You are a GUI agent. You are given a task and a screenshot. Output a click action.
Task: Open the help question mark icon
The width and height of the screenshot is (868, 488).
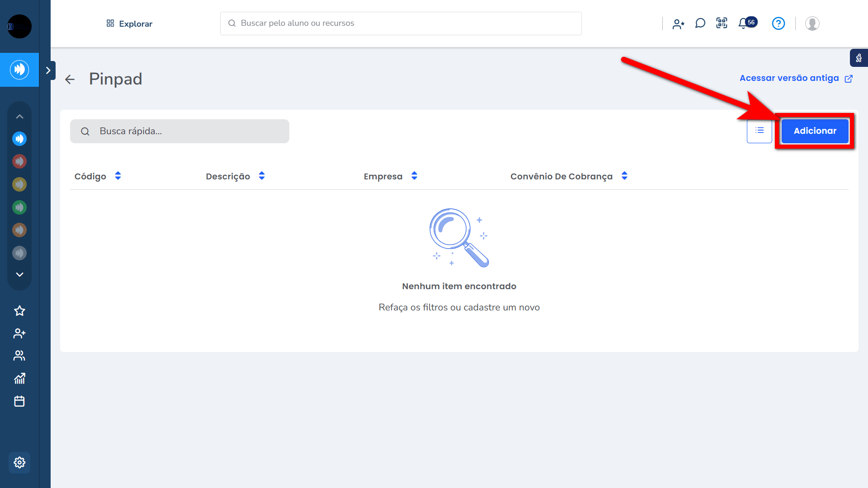click(778, 23)
